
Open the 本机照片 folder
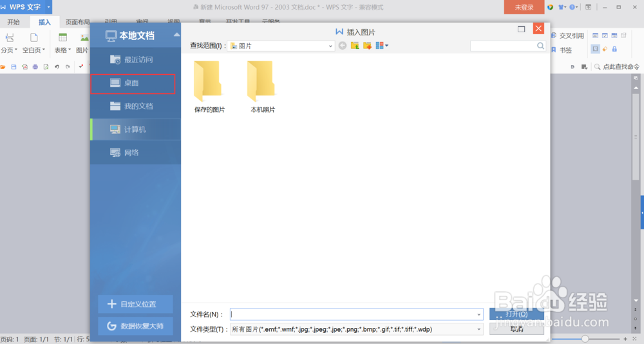pos(263,87)
